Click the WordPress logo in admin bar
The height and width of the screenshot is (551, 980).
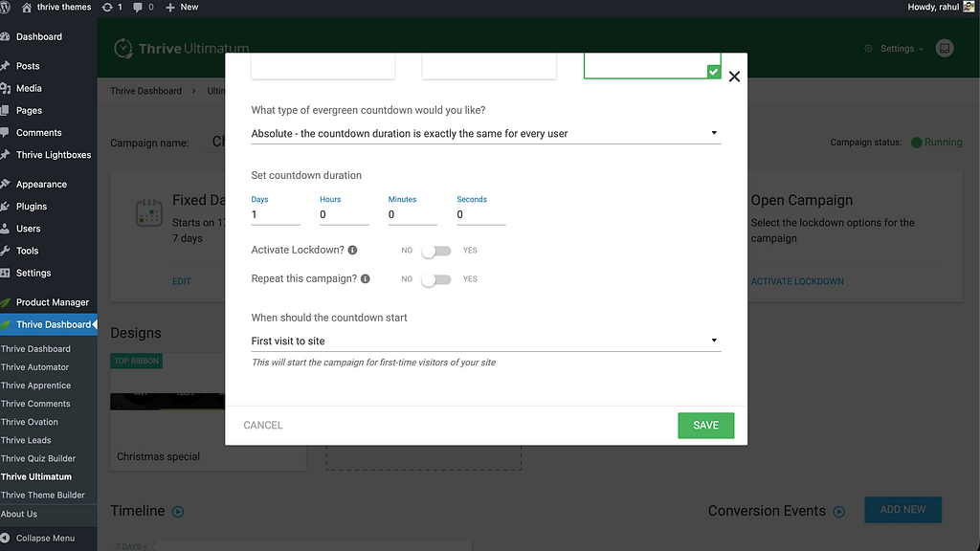point(9,7)
